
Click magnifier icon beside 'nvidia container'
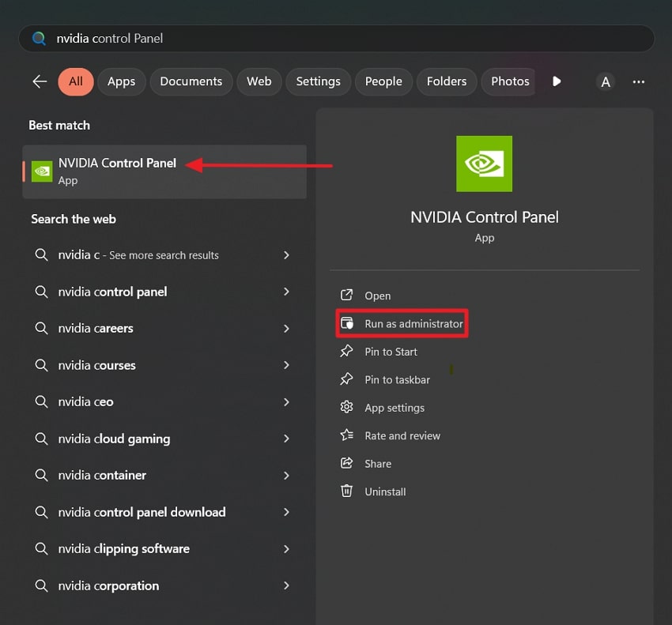pos(41,476)
